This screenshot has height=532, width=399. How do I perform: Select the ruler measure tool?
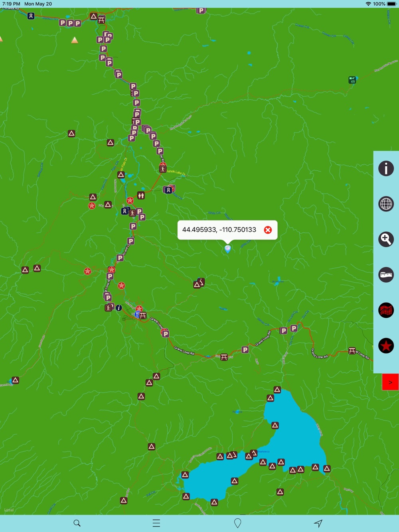pos(386,275)
